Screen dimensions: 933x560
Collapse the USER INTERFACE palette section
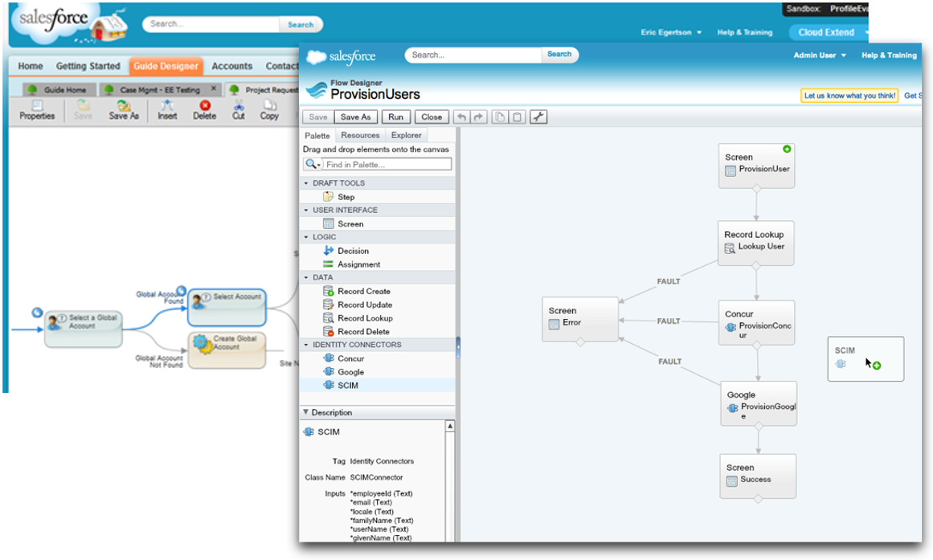(x=306, y=210)
